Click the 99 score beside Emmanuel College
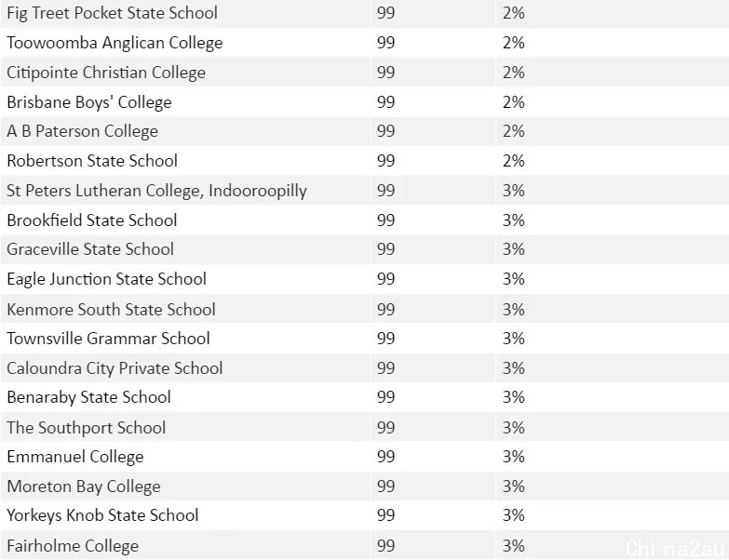 click(385, 457)
